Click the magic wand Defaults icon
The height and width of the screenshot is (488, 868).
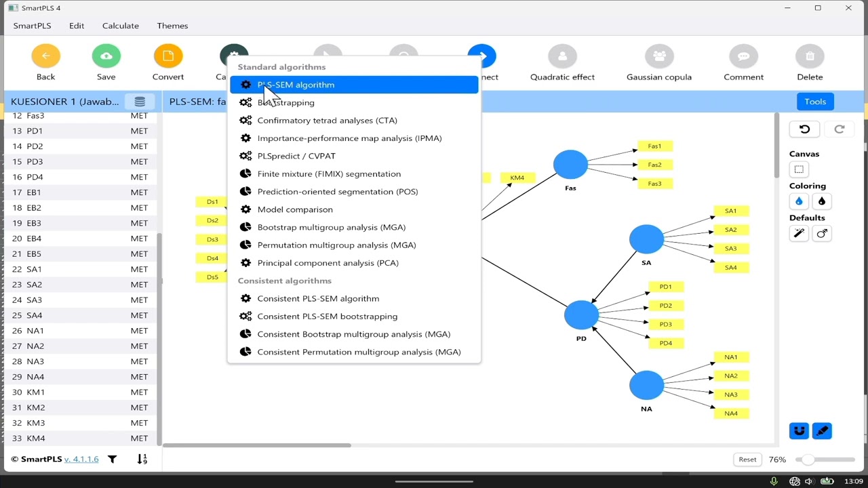pos(799,233)
